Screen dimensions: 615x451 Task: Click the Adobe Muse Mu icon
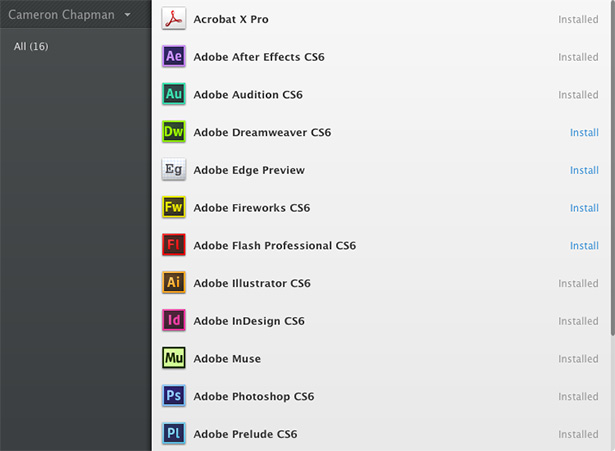tap(174, 358)
